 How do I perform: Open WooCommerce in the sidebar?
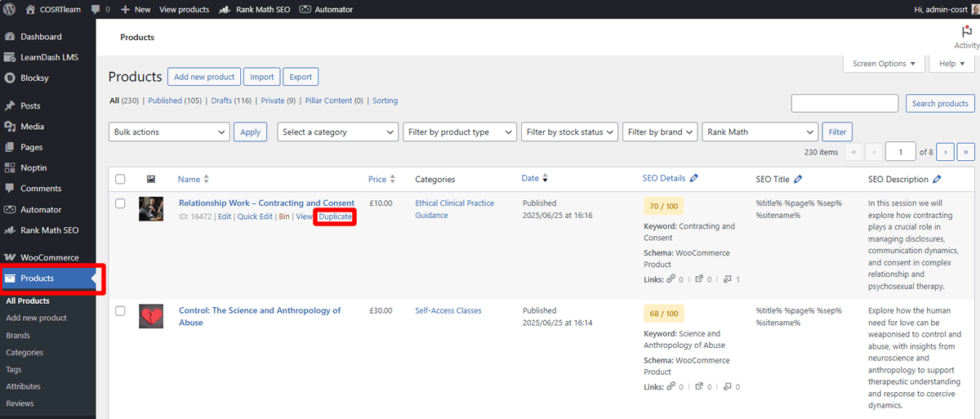click(x=47, y=258)
